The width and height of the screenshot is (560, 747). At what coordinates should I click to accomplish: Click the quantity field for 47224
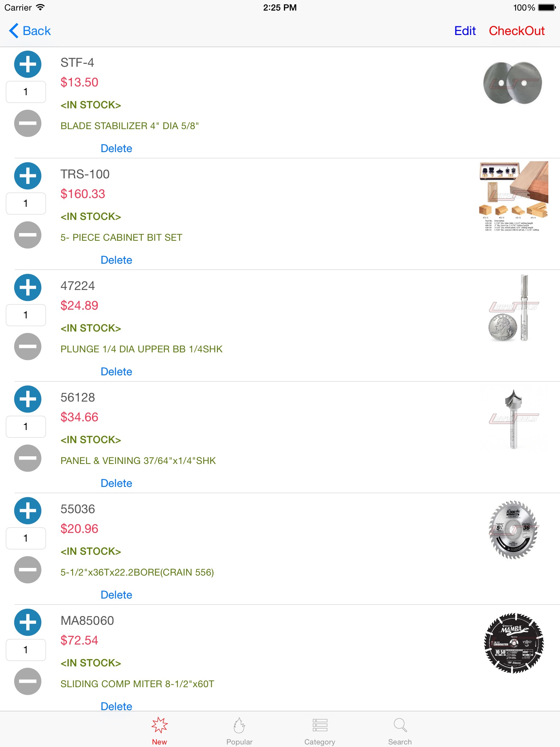pyautogui.click(x=26, y=315)
